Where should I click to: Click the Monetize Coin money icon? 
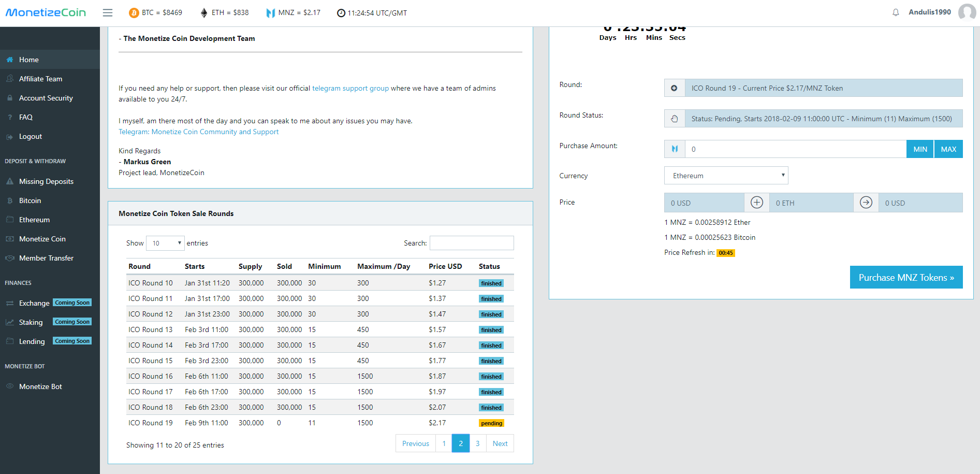pos(10,239)
